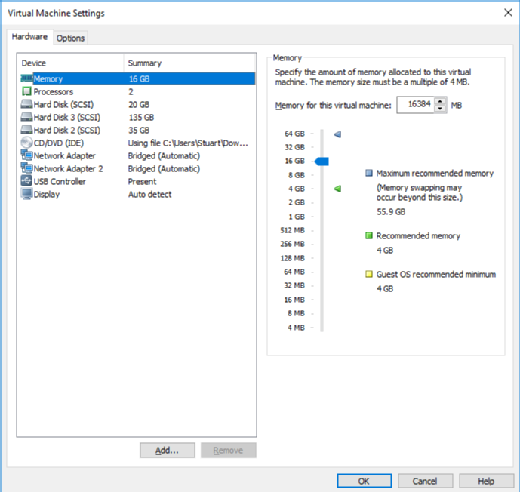This screenshot has width=520, height=492.
Task: Click the Processors chip icon
Action: point(26,91)
